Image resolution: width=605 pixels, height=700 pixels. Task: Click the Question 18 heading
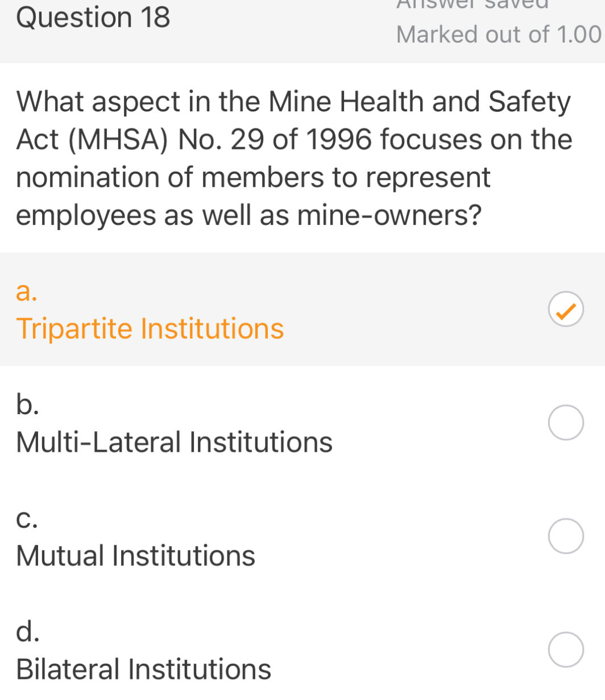93,18
